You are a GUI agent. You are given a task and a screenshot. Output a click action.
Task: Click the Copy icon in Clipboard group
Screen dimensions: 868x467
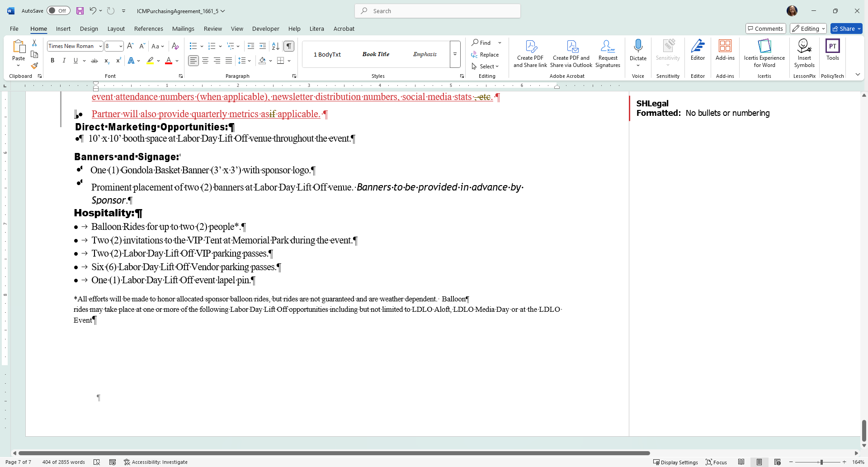tap(34, 54)
